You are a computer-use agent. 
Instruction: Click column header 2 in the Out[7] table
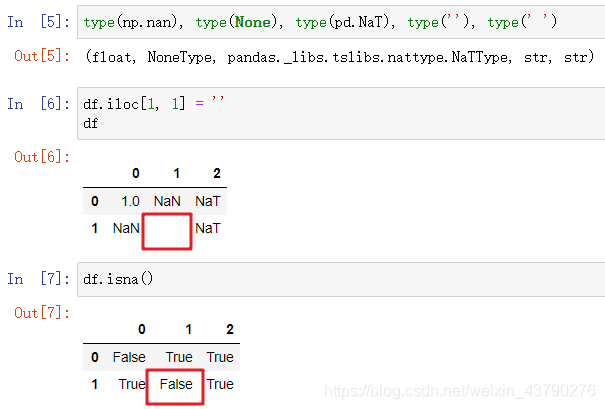point(229,329)
